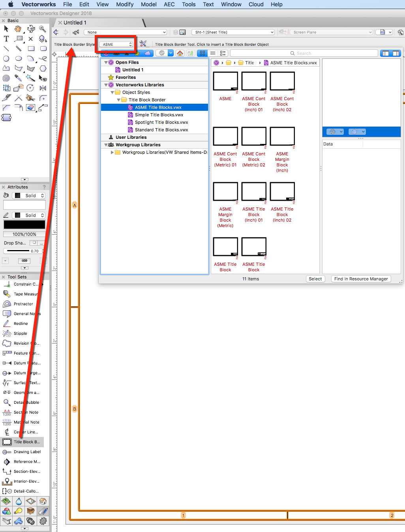Open the AEC menu
The image size is (405, 532).
point(169,4)
